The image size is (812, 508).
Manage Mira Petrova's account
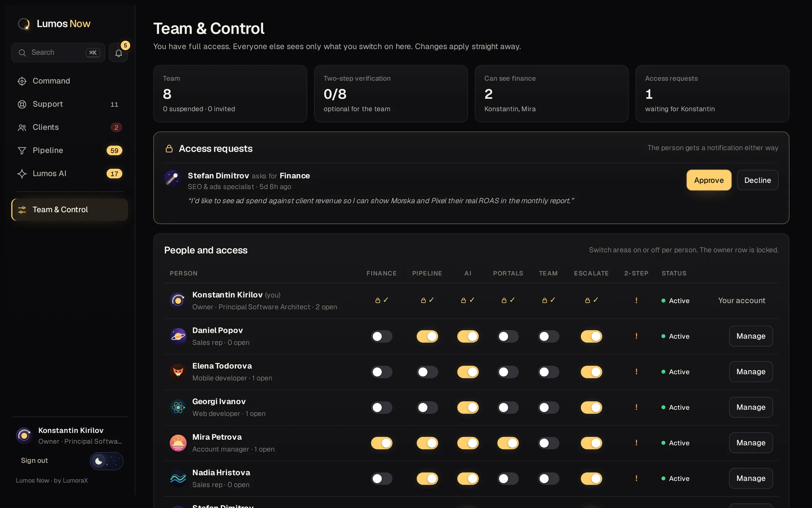[x=751, y=443]
